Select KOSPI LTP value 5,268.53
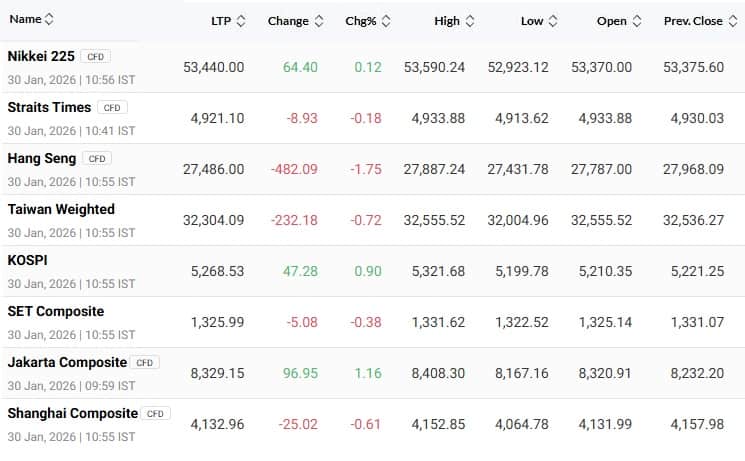Screen dimensions: 745x461 [x=218, y=271]
